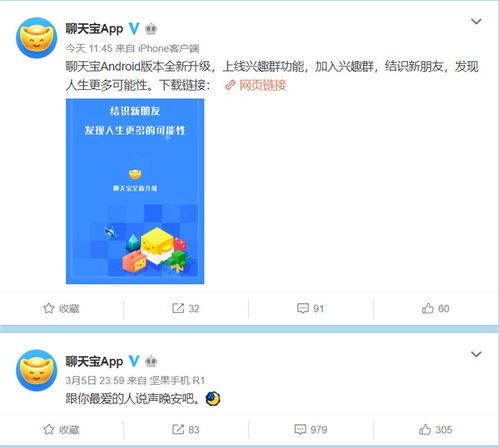Click the blue V verification badge on first post
The width and height of the screenshot is (499, 448).
(x=134, y=29)
